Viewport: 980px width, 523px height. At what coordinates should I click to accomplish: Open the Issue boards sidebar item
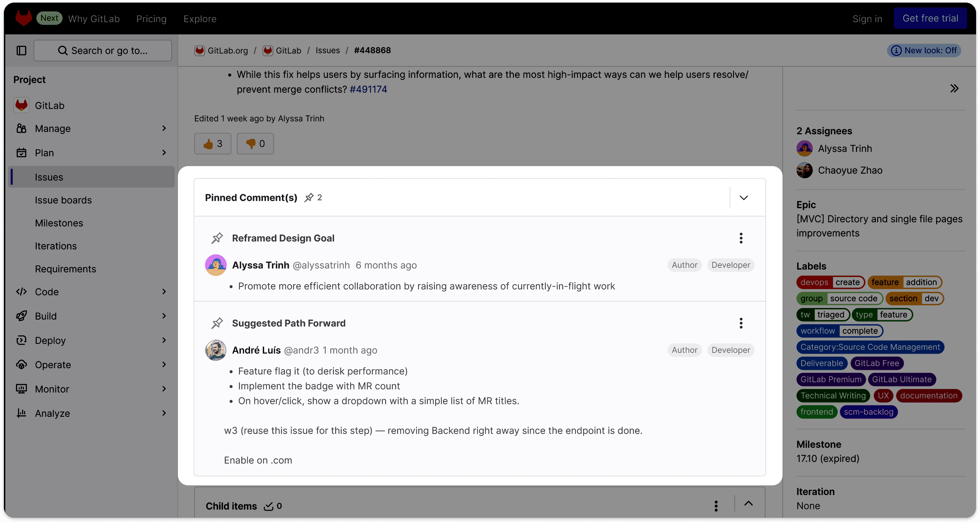63,200
